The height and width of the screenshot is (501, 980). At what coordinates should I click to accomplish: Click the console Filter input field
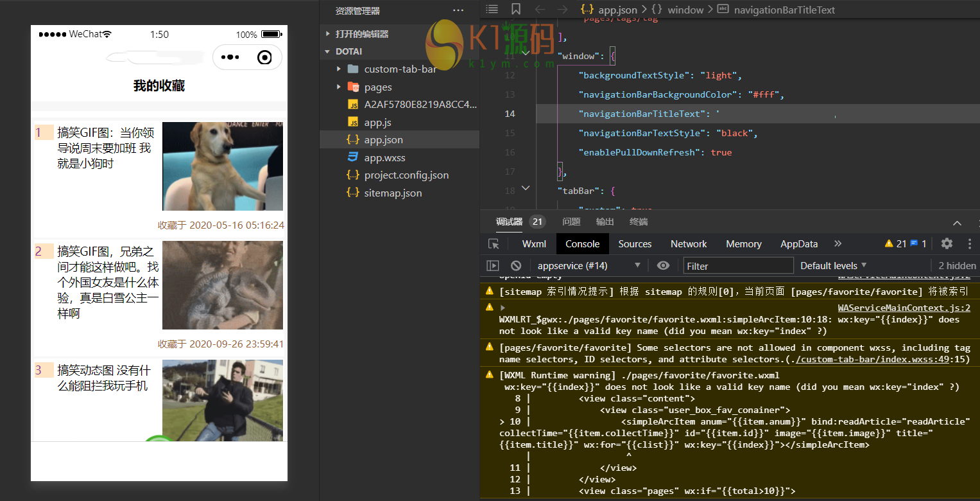click(737, 266)
